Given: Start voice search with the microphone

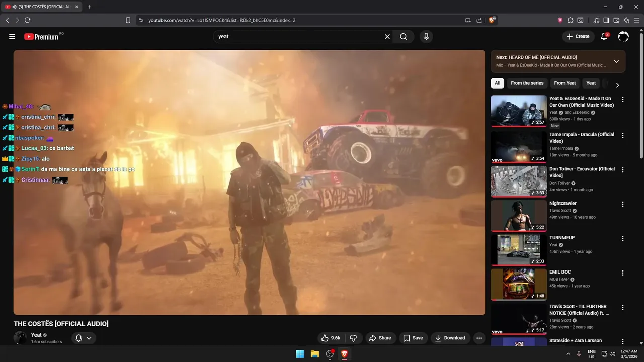Looking at the screenshot, I should 426,36.
